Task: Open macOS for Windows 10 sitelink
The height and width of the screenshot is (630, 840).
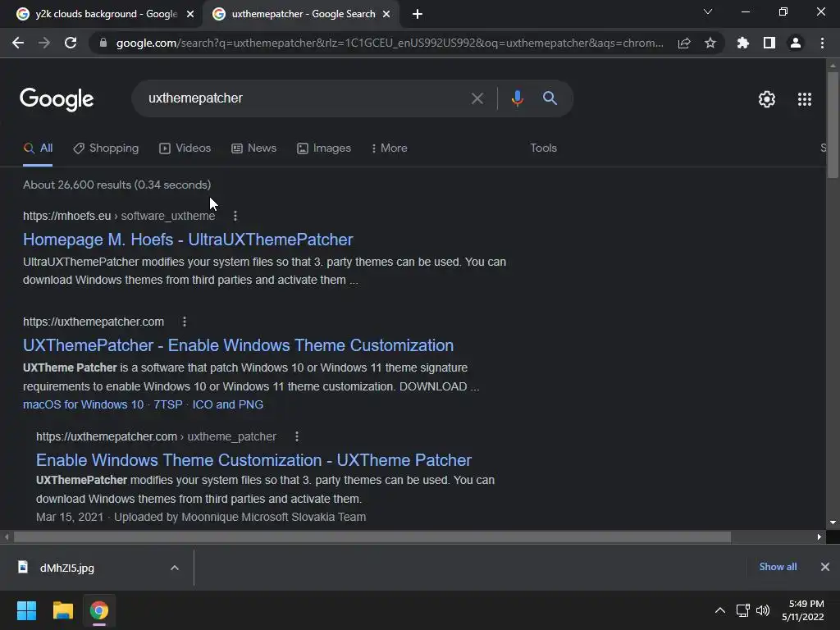Action: pyautogui.click(x=83, y=404)
